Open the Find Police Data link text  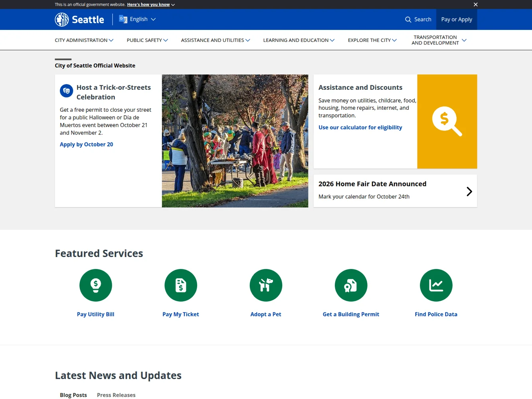point(436,314)
